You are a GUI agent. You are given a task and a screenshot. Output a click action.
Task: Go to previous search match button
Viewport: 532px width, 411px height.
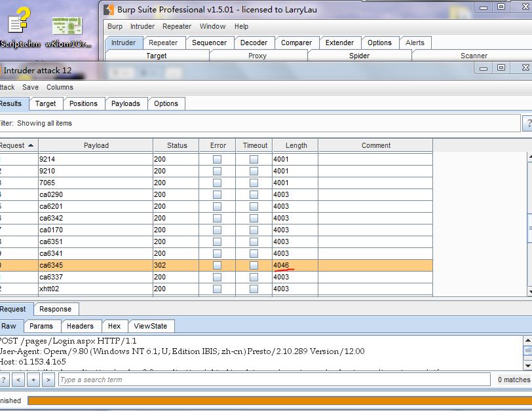pos(18,380)
